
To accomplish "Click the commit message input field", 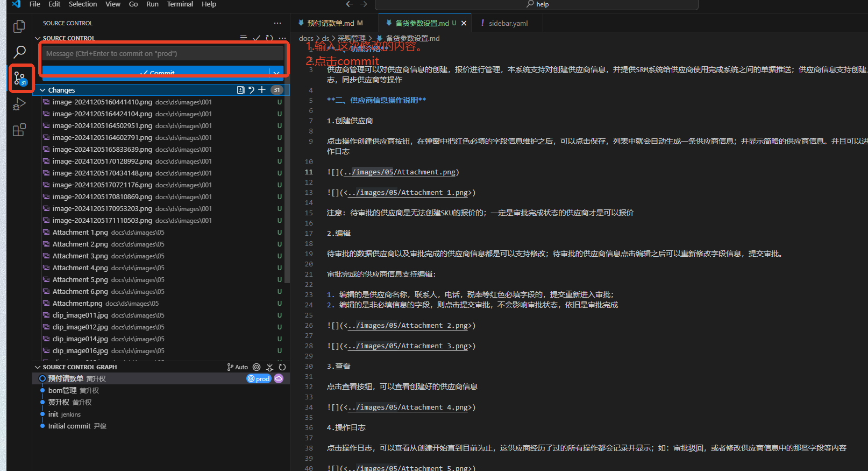I will (x=162, y=53).
